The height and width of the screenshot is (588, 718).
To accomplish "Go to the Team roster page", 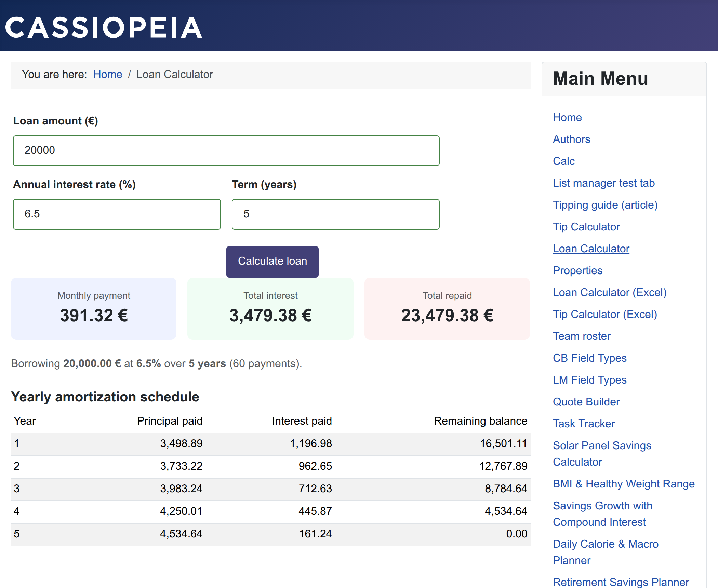I will click(582, 336).
